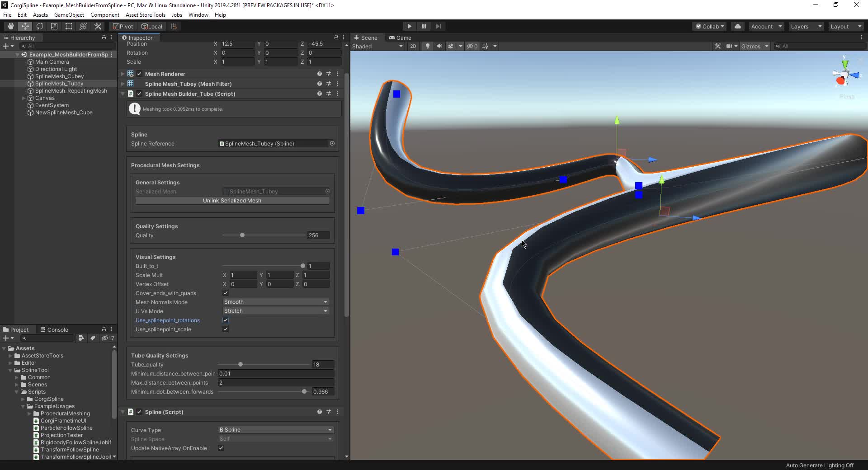The width and height of the screenshot is (868, 470).
Task: Open the Mesh Normals Mode dropdown
Action: click(275, 302)
